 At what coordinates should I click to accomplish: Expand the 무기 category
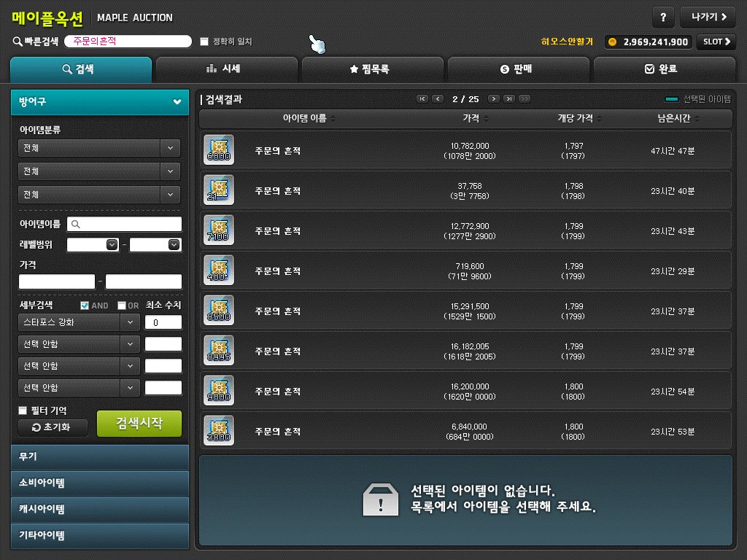(x=100, y=456)
